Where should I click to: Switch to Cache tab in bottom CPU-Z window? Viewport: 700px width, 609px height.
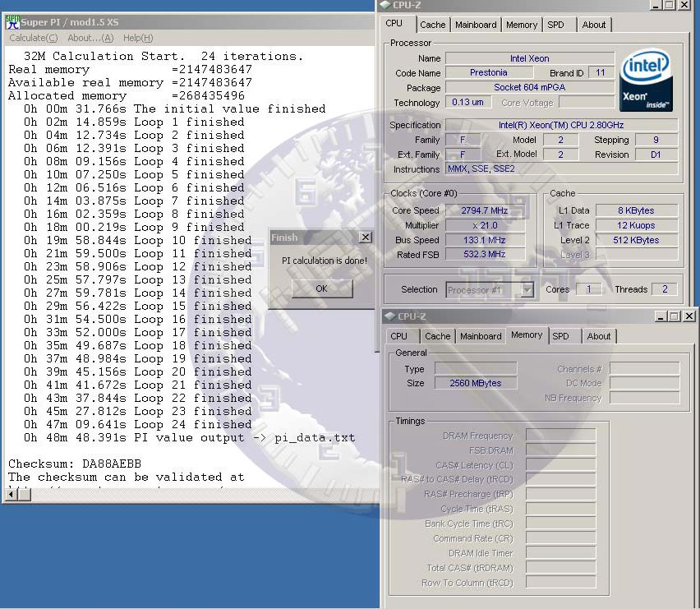437,336
